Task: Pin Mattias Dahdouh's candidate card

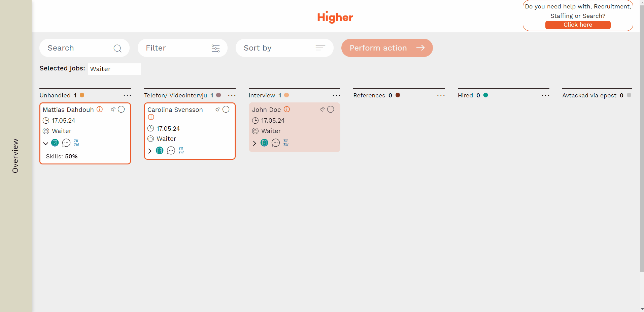Action: coord(113,109)
